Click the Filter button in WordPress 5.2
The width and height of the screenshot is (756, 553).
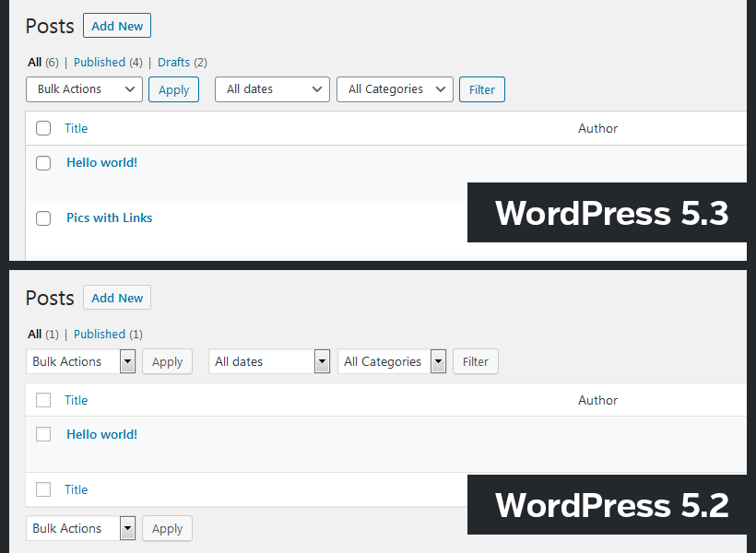[476, 361]
